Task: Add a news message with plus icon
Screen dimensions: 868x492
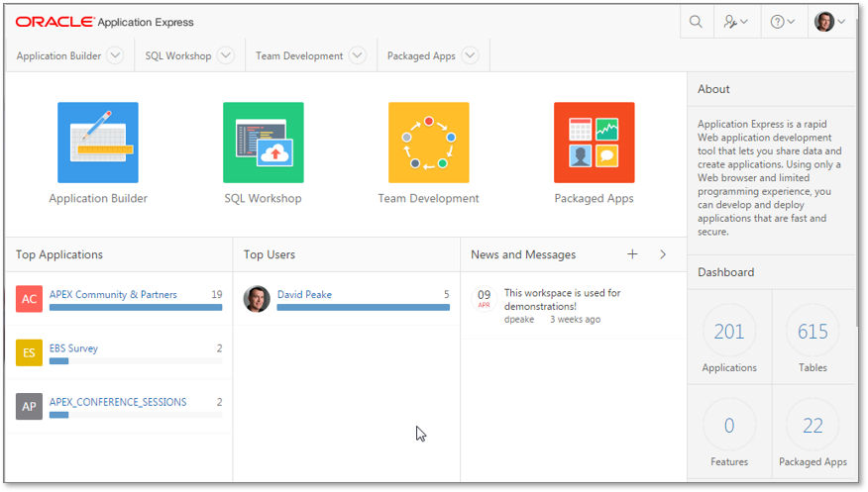Action: coord(632,254)
